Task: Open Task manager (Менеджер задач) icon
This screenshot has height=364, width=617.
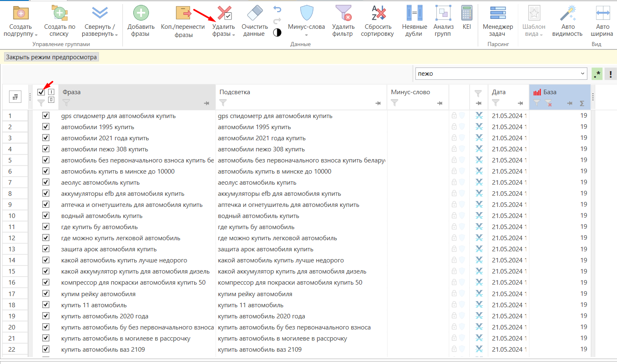Action: coord(498,13)
